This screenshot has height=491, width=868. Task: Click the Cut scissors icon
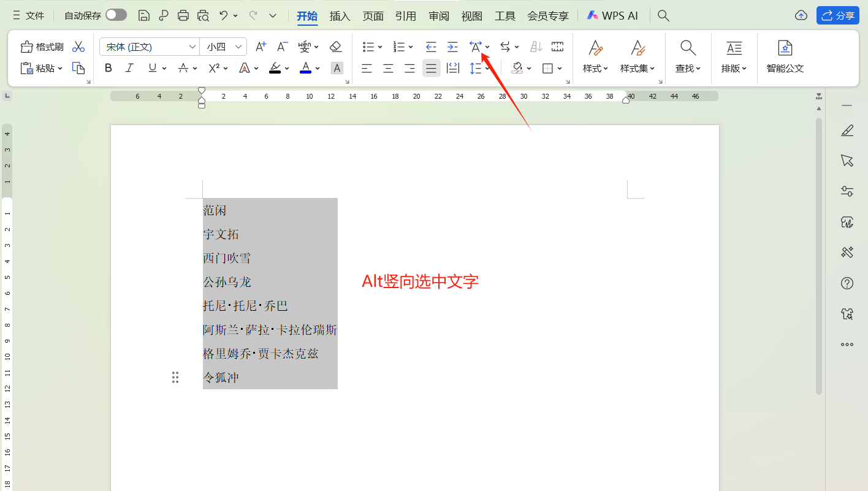pyautogui.click(x=78, y=46)
